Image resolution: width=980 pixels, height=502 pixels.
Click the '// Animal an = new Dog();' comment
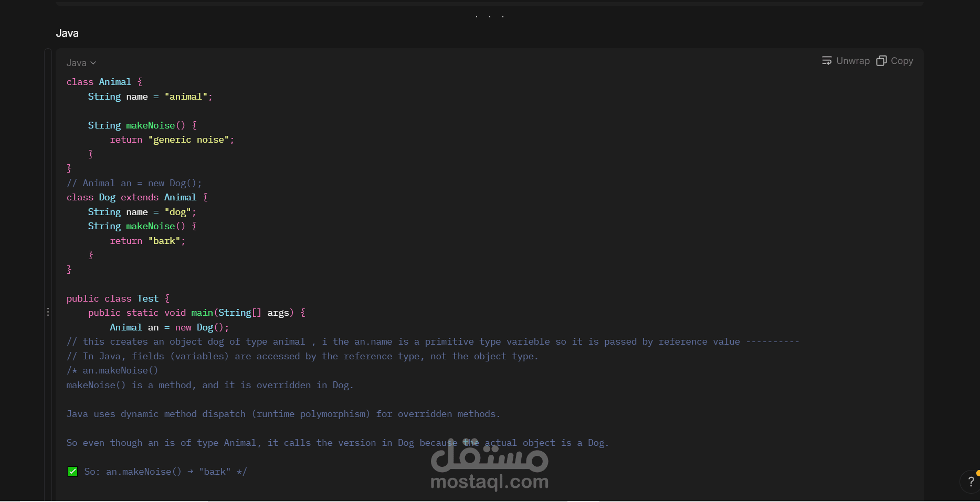pyautogui.click(x=134, y=183)
